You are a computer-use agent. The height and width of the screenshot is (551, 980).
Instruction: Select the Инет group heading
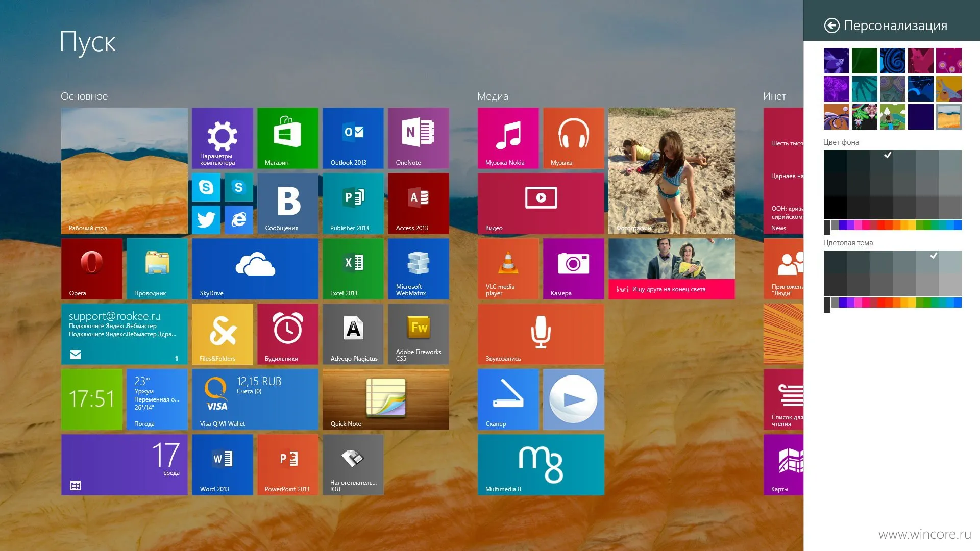pyautogui.click(x=774, y=96)
